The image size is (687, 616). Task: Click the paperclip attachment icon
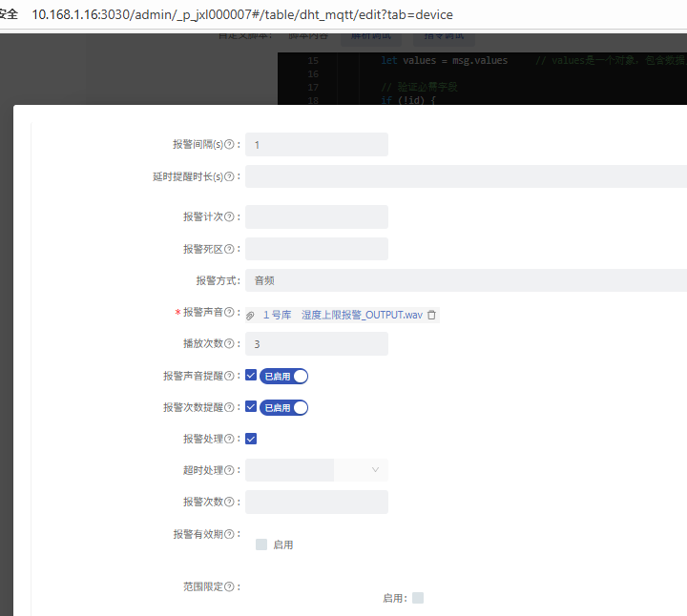point(250,316)
